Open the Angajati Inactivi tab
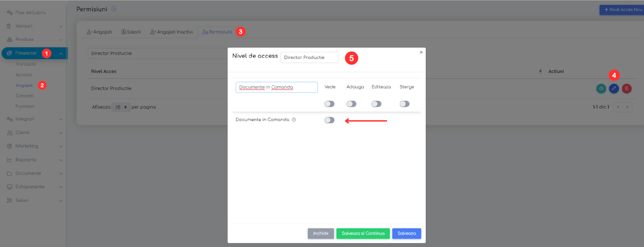Screen dimensions: 644x247 [x=171, y=32]
